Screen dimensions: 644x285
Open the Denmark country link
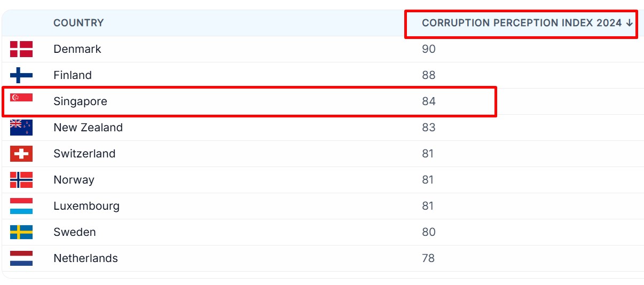[77, 49]
